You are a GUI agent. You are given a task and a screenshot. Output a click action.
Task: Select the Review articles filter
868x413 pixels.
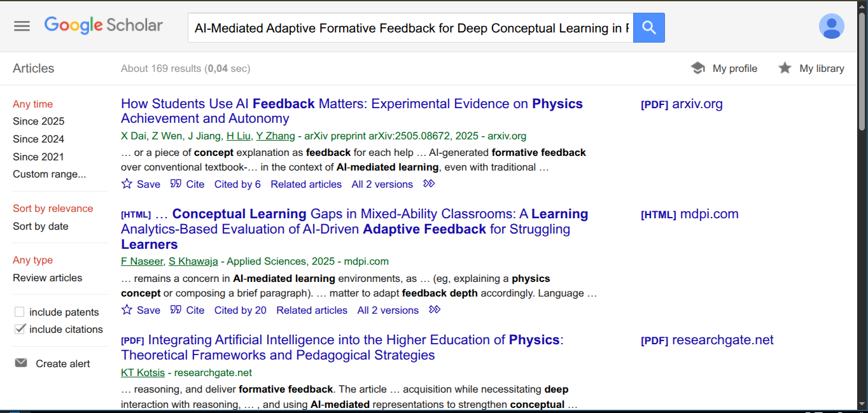48,277
